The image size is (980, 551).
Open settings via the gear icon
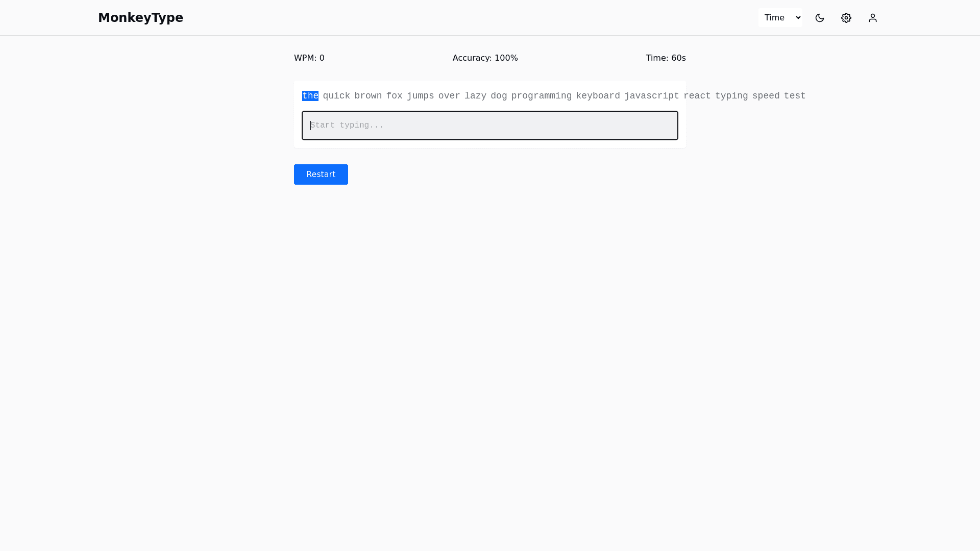click(846, 18)
